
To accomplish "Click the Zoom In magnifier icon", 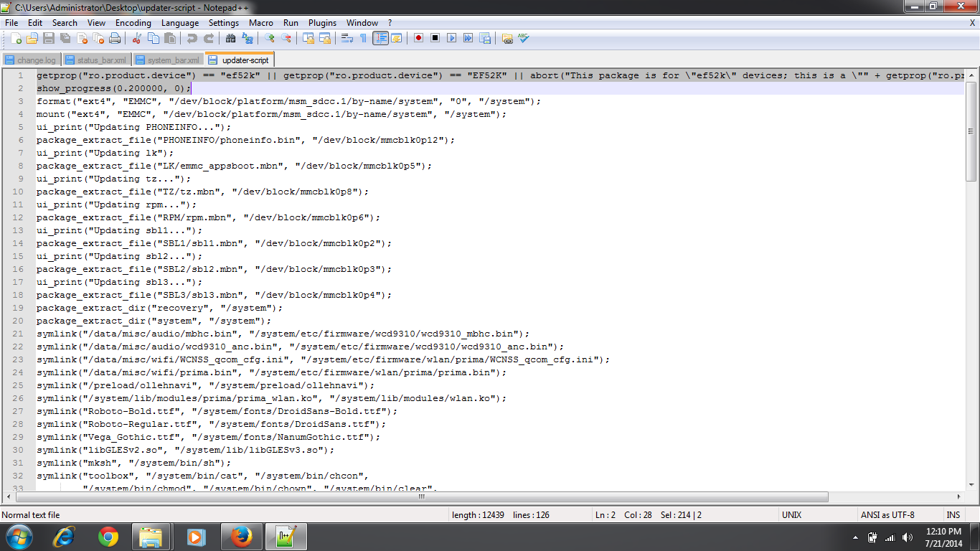I will 270,38.
